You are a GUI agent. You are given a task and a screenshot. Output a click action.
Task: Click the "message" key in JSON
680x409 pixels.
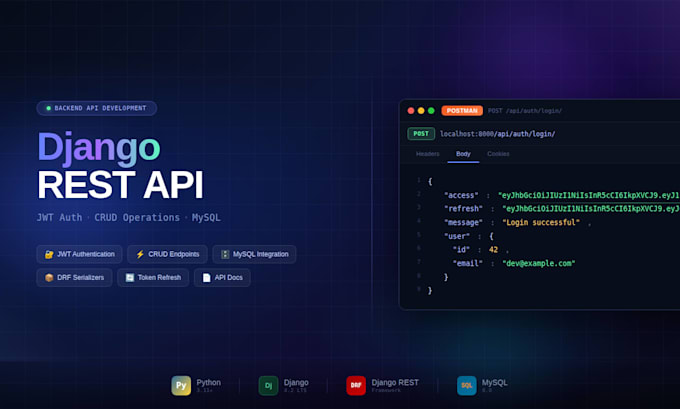463,222
